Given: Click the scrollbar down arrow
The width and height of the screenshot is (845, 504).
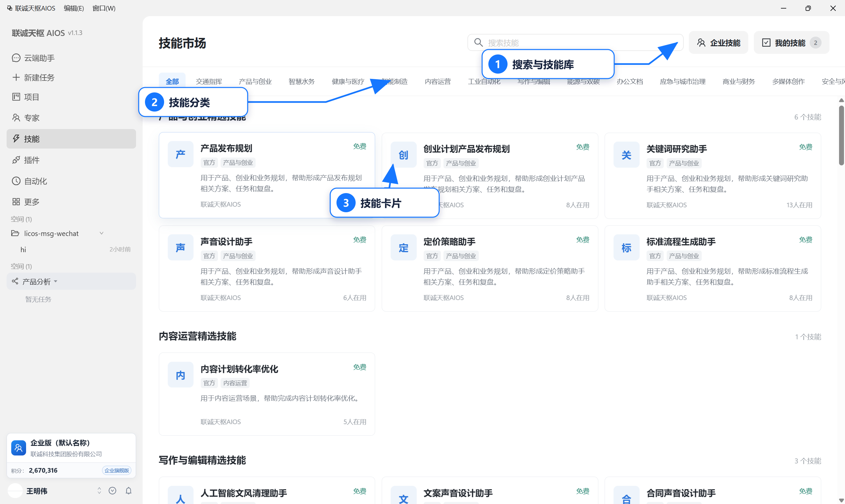Looking at the screenshot, I should coord(841,500).
